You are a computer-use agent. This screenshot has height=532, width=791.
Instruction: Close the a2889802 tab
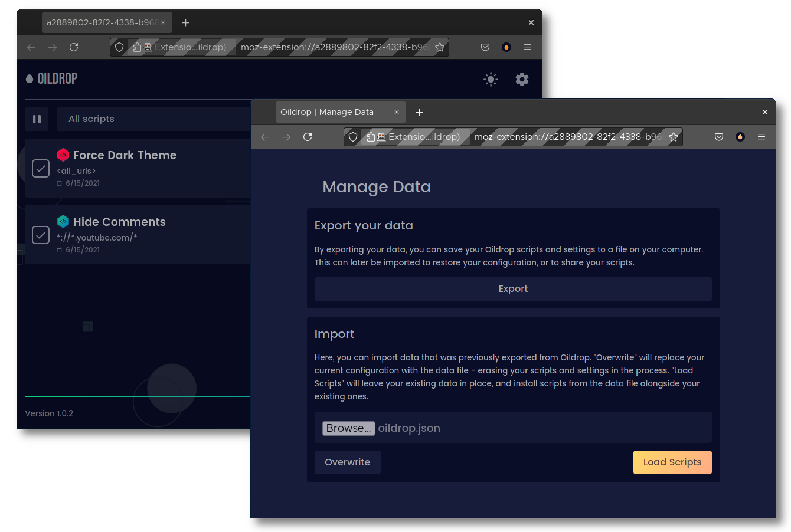click(163, 22)
